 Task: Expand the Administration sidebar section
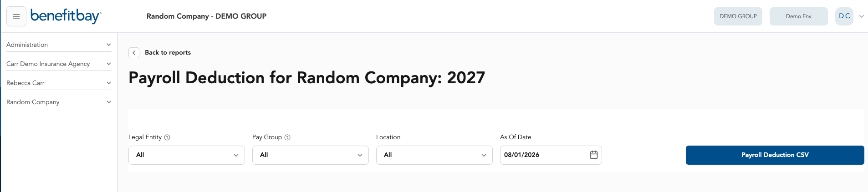tap(59, 45)
